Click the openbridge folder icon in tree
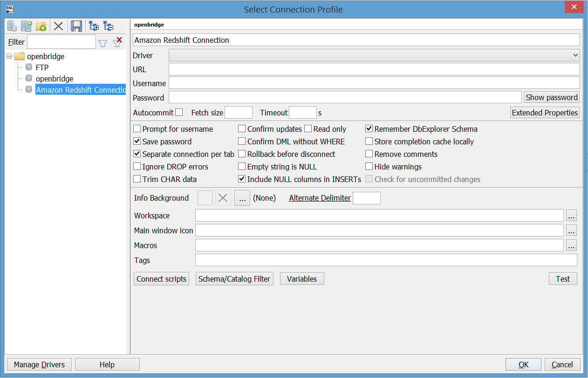This screenshot has width=588, height=378. (20, 56)
